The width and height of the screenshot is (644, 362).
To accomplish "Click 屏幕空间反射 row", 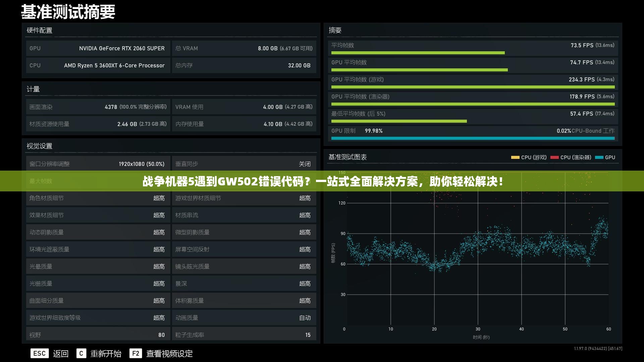I will [244, 249].
